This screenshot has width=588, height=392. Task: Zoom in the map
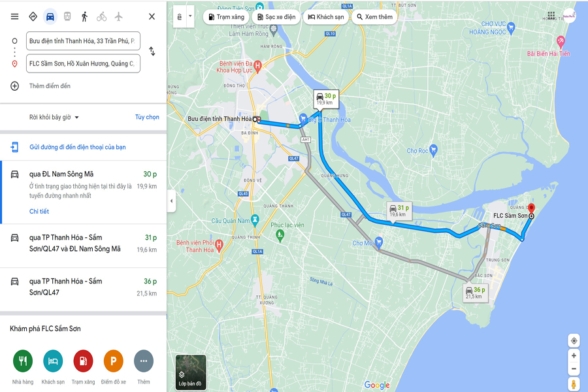click(574, 355)
